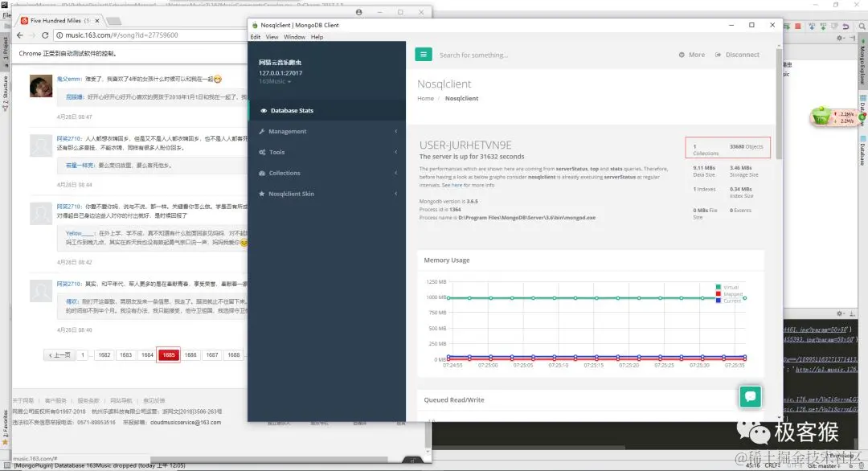This screenshot has height=471, width=868.
Task: Toggle the Virtual series in memory legend
Action: click(727, 287)
